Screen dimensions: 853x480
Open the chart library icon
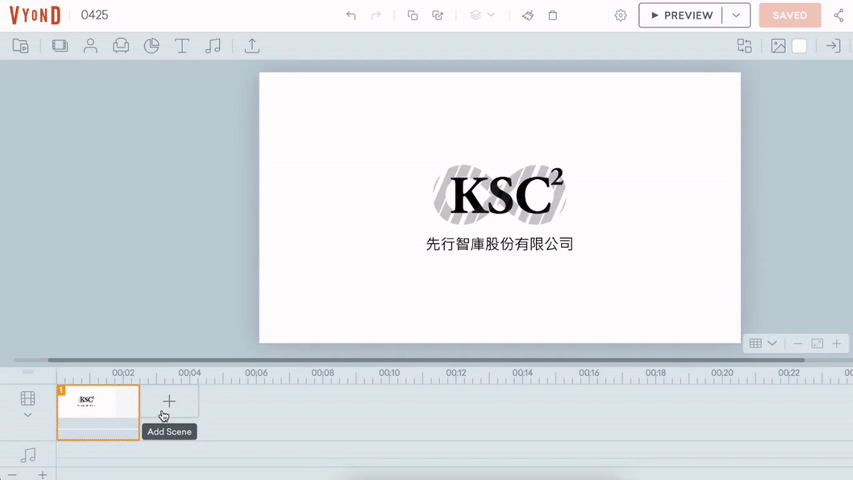(151, 46)
